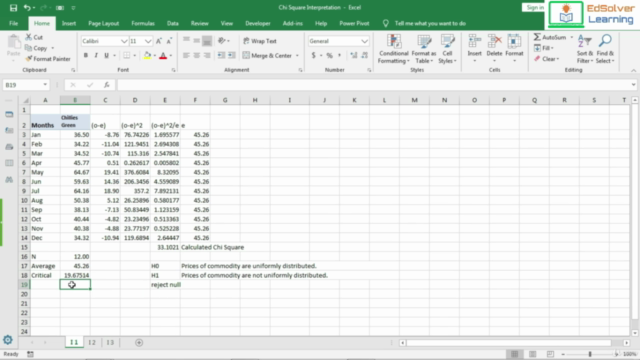Cut the selected cell
Image resolution: width=640 pixels, height=360 pixels.
[x=34, y=37]
